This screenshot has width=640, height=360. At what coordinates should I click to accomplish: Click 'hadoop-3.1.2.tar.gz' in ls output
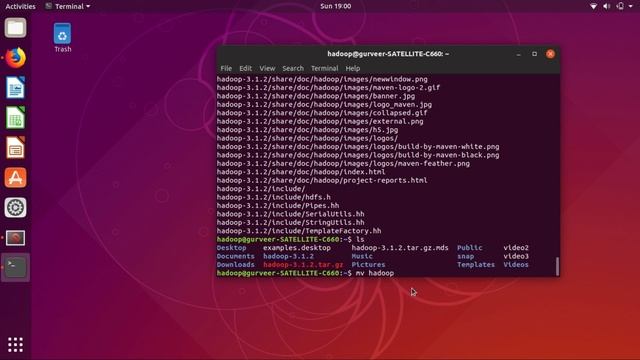pyautogui.click(x=303, y=264)
